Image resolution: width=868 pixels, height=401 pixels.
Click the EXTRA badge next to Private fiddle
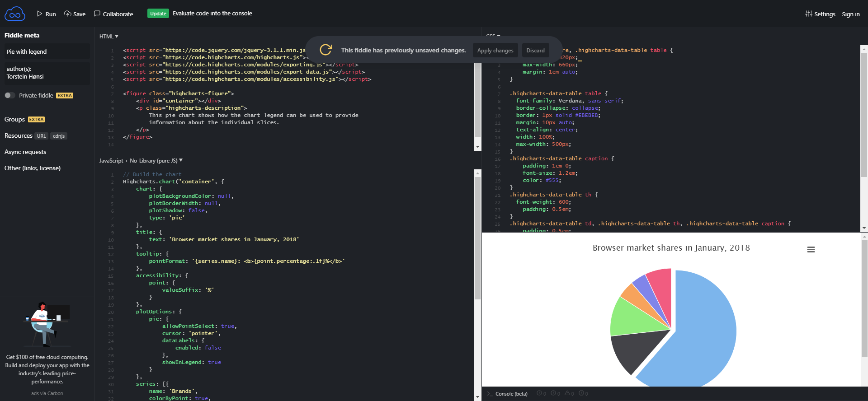tap(65, 95)
